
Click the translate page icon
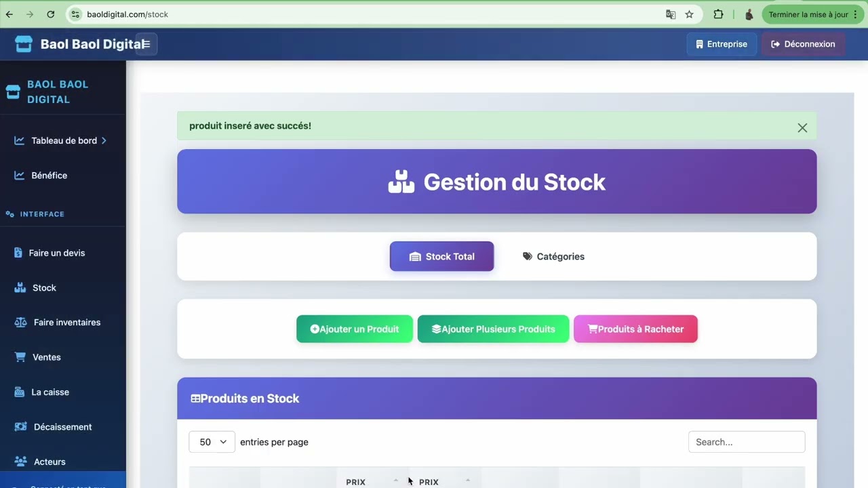(671, 14)
